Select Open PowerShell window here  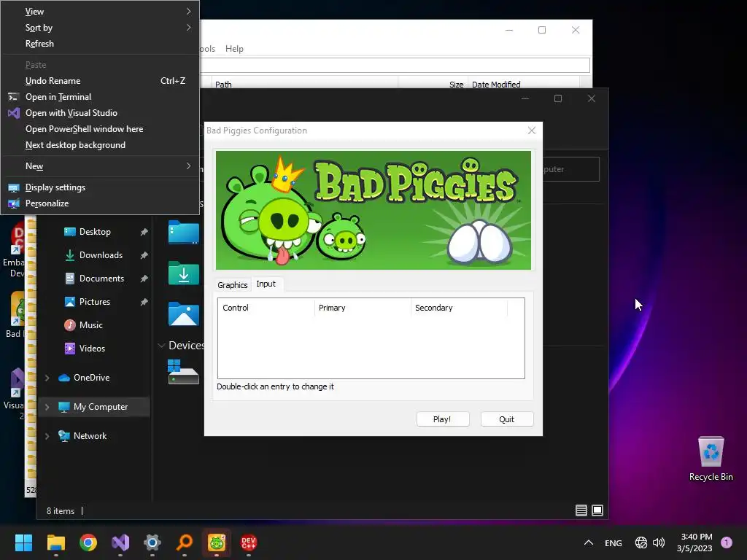tap(99, 129)
